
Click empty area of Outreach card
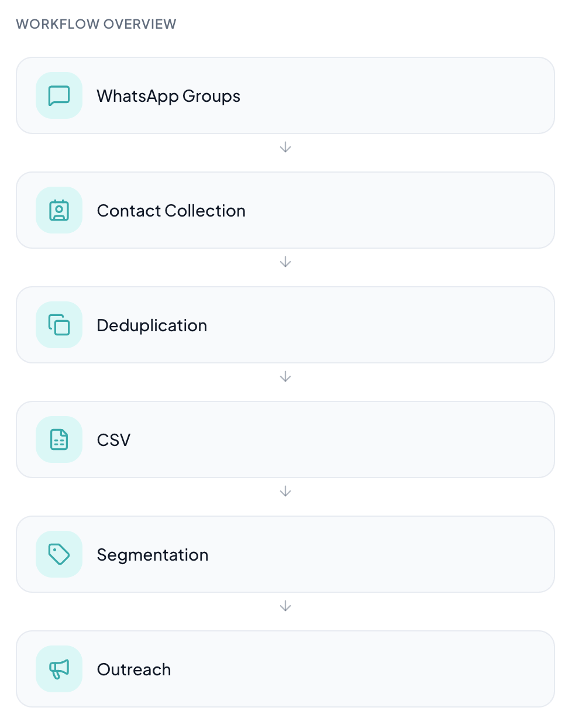363,669
